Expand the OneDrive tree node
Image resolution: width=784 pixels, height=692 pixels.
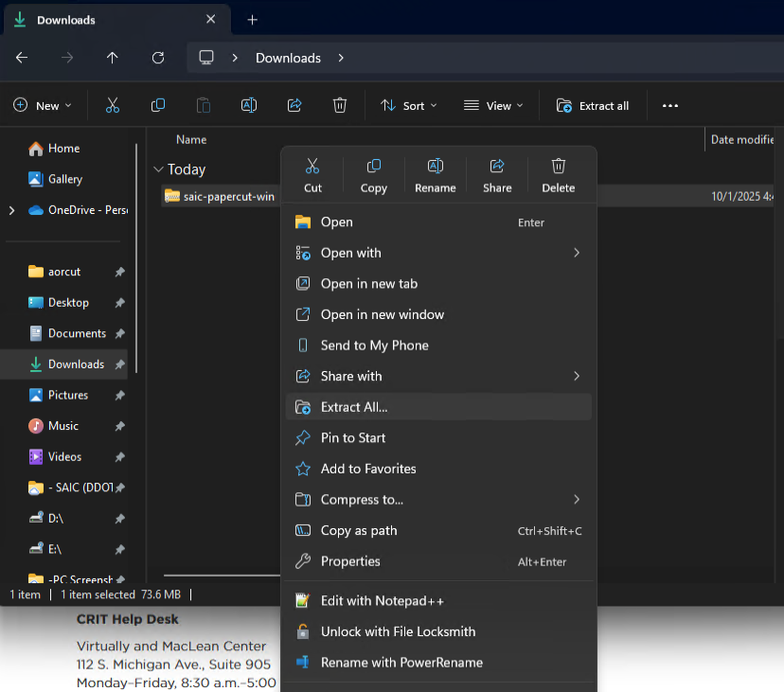pos(11,210)
